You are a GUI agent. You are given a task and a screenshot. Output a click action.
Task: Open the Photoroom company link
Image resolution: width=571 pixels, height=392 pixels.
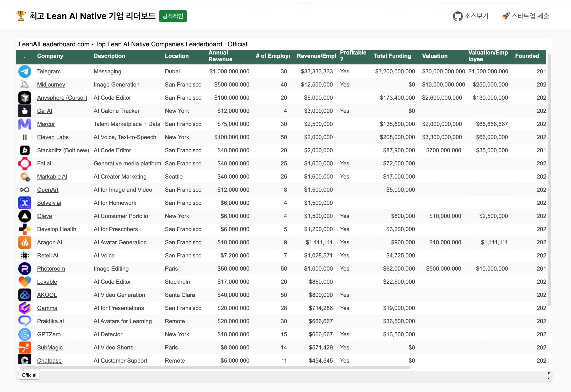tap(51, 269)
